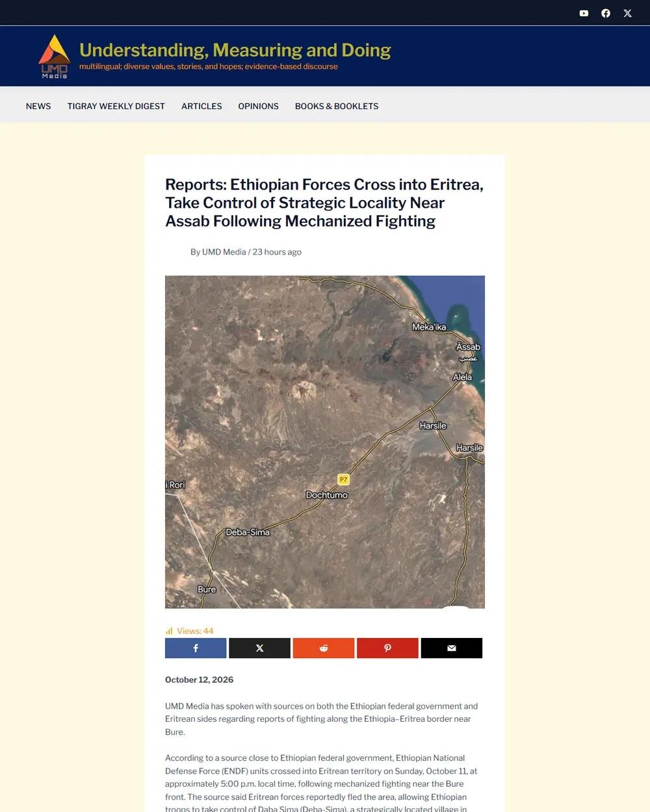Click the '23 hours ago' timestamp
The width and height of the screenshot is (650, 812).
tap(277, 252)
